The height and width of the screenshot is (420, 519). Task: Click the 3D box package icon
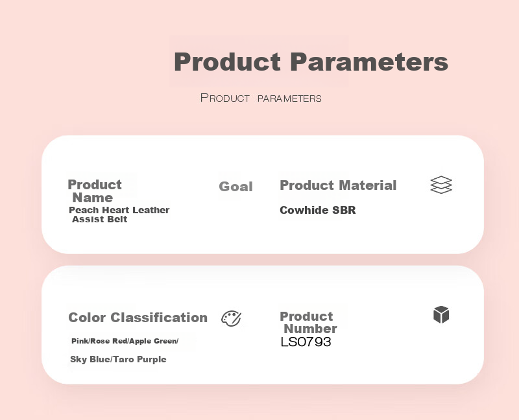(x=441, y=314)
